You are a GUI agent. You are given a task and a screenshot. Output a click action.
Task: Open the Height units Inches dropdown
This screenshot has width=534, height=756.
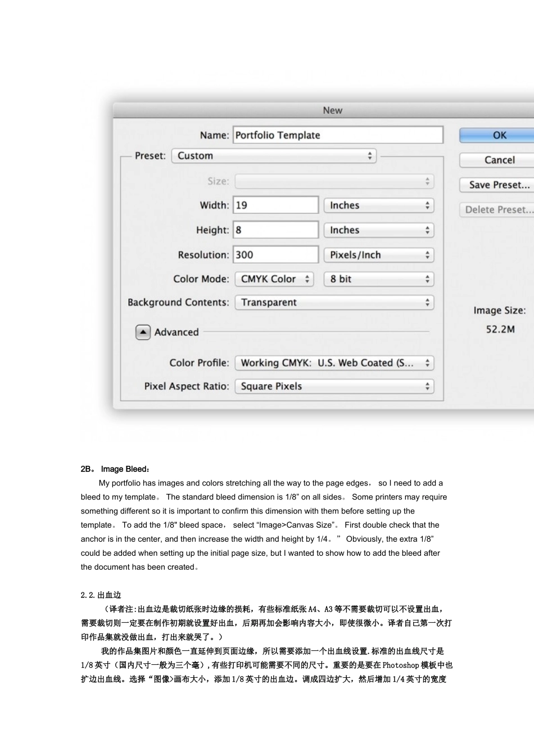point(379,231)
